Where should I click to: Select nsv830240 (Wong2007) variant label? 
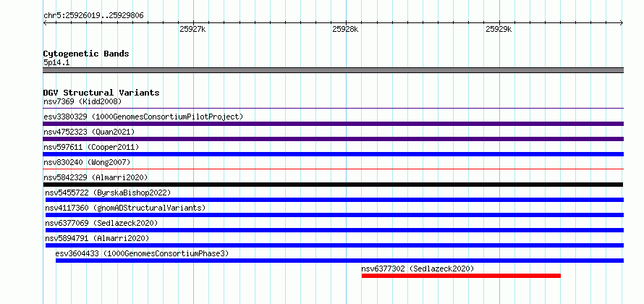(x=87, y=162)
